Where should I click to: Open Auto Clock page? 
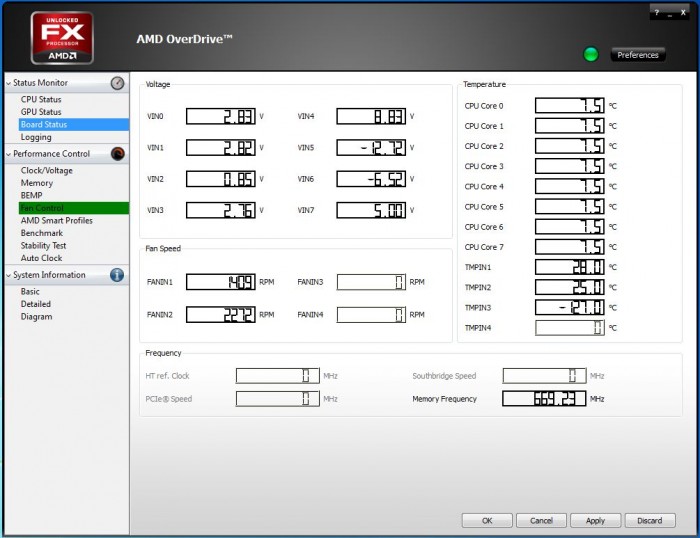(41, 258)
